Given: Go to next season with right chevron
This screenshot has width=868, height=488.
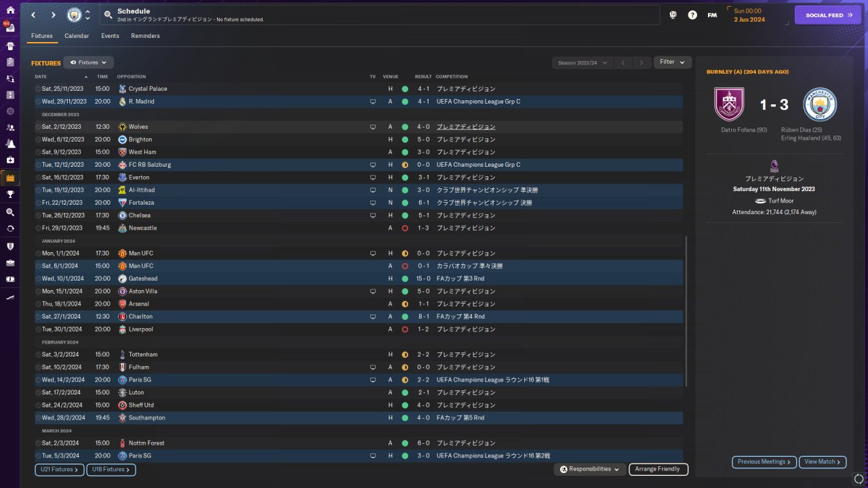Looking at the screenshot, I should tap(642, 63).
